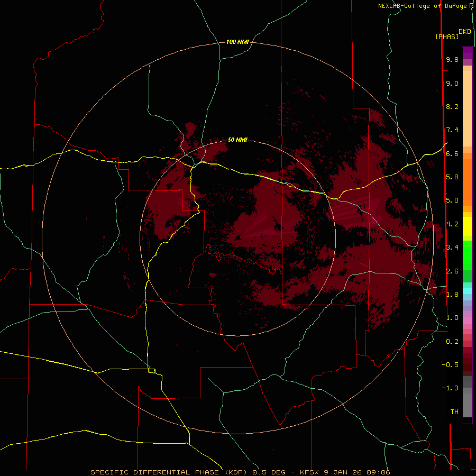Click the DKD unit label above the color scale
Viewport: 476px width, 476px height.
pos(465,32)
